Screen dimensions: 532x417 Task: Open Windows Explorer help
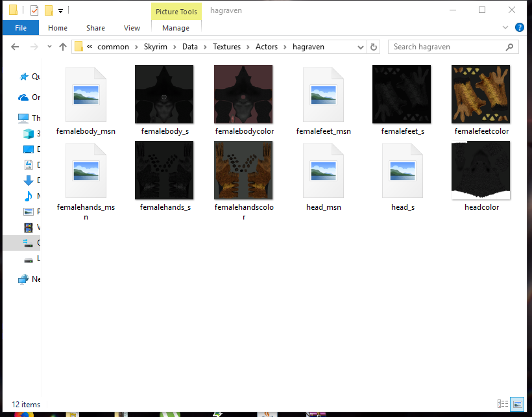pyautogui.click(x=520, y=27)
